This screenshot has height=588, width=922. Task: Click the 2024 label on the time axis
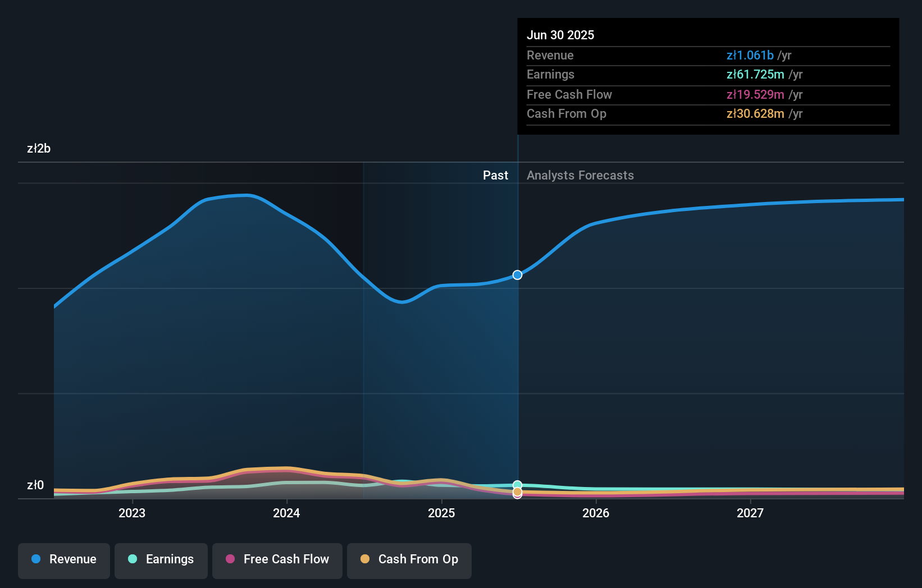[x=286, y=513]
